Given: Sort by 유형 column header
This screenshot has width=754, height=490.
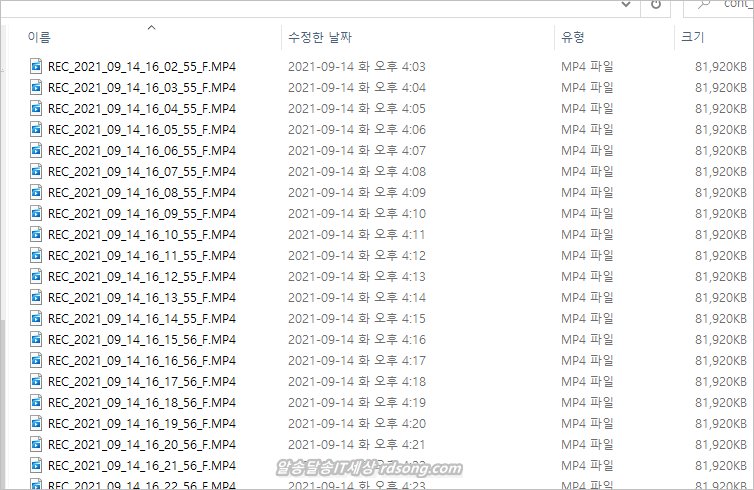Looking at the screenshot, I should coord(573,37).
